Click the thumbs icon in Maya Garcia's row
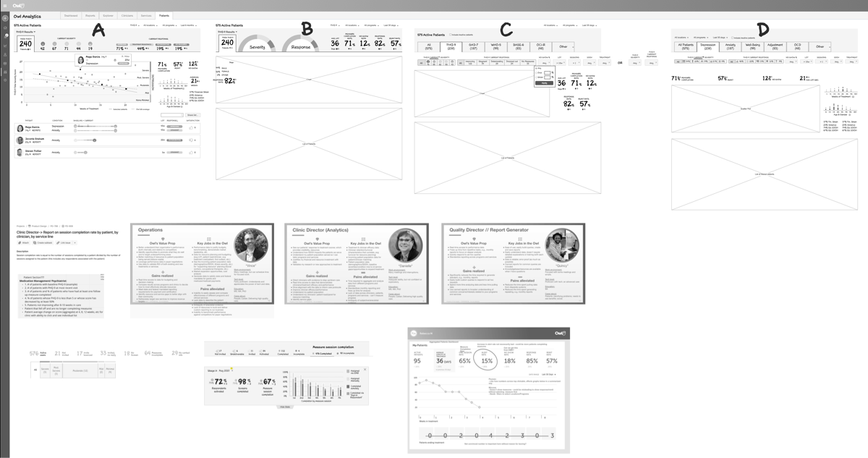The image size is (868, 458). click(191, 128)
